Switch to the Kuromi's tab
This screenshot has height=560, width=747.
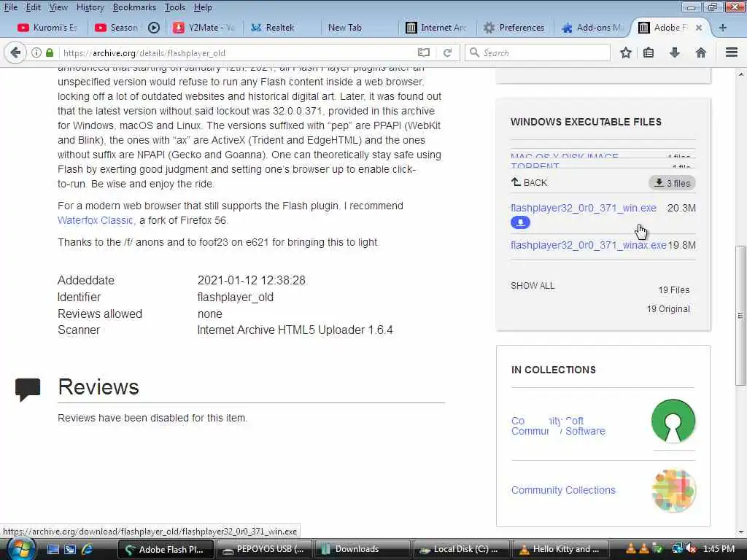[x=47, y=28]
